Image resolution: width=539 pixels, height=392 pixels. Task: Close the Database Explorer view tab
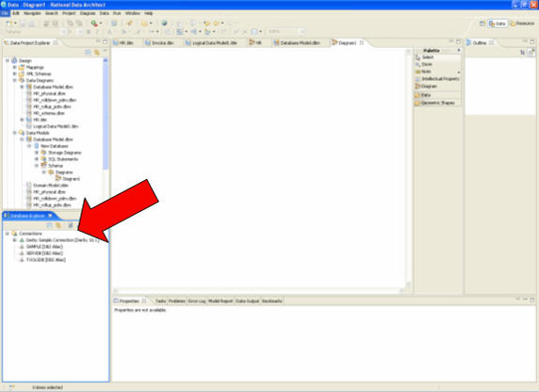click(50, 215)
